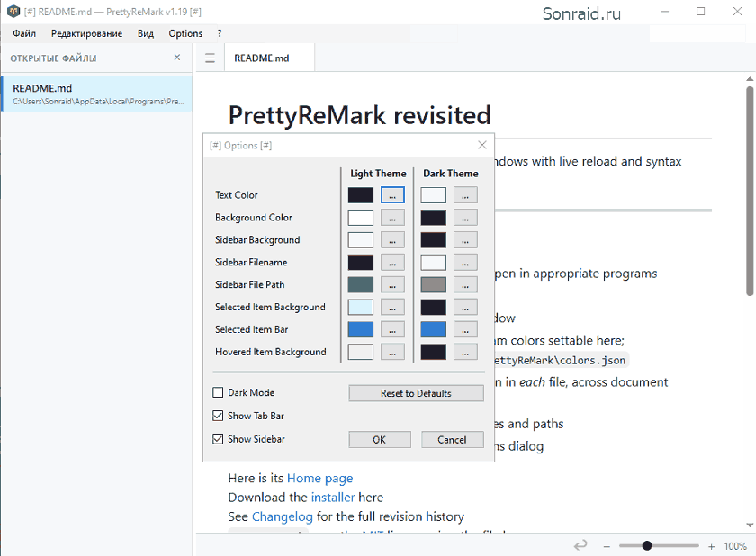This screenshot has height=556, width=756.
Task: Click the Light Theme Sidebar File Path swatch
Action: [361, 284]
